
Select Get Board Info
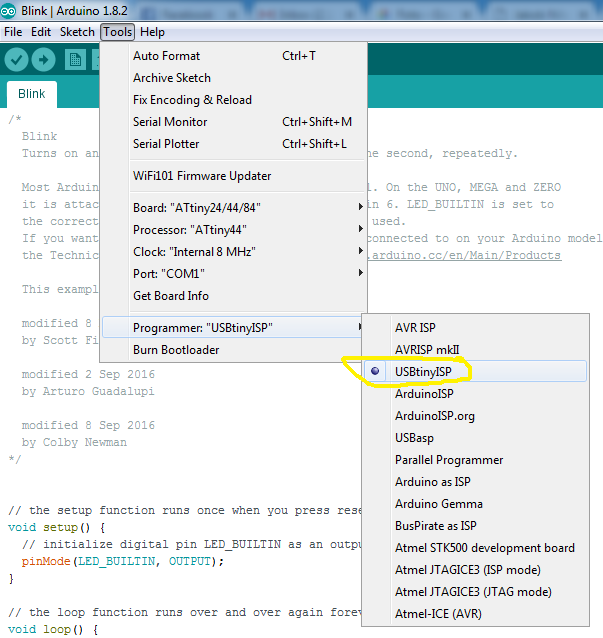pos(233,296)
